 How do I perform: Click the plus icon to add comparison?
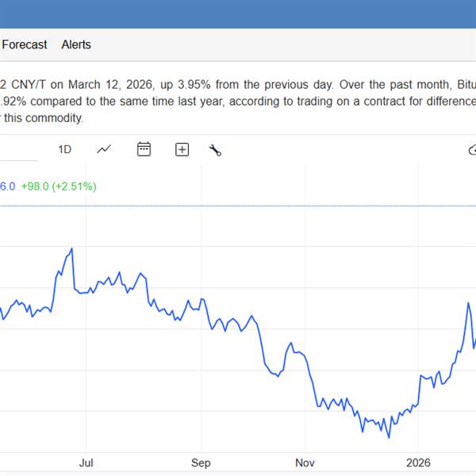[182, 149]
